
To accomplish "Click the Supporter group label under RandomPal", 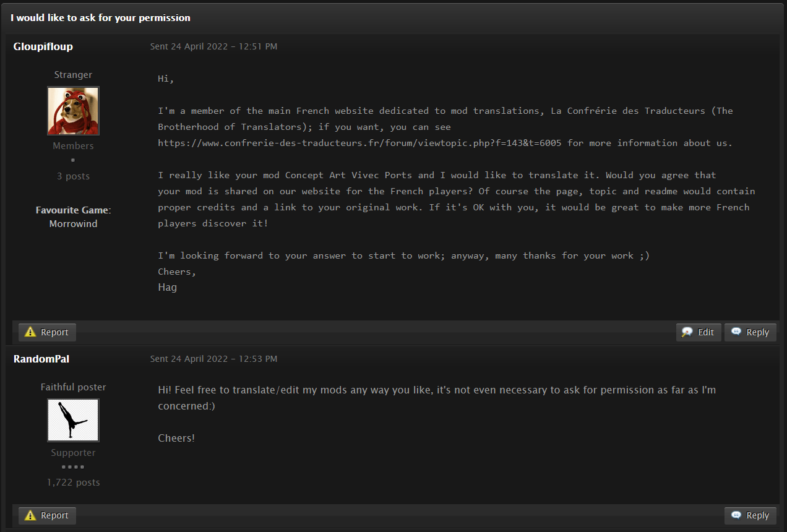I will [73, 453].
